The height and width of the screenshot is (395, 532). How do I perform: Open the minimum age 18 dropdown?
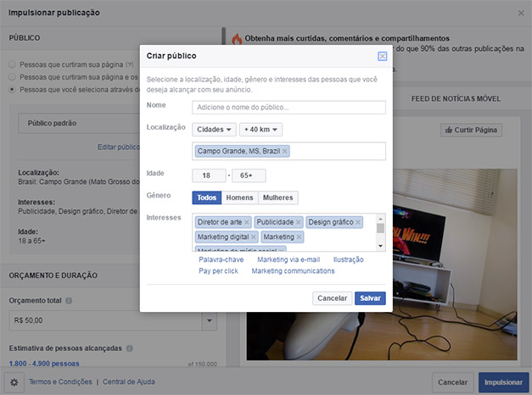click(209, 175)
